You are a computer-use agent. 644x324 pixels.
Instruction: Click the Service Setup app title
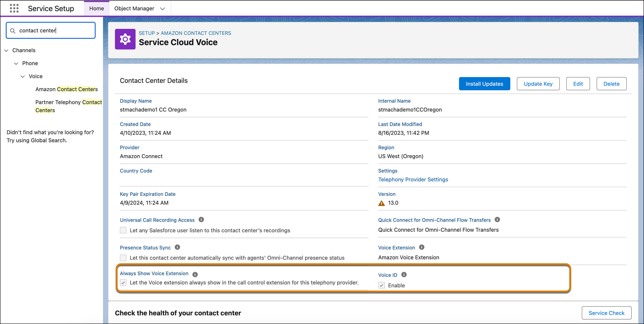51,8
